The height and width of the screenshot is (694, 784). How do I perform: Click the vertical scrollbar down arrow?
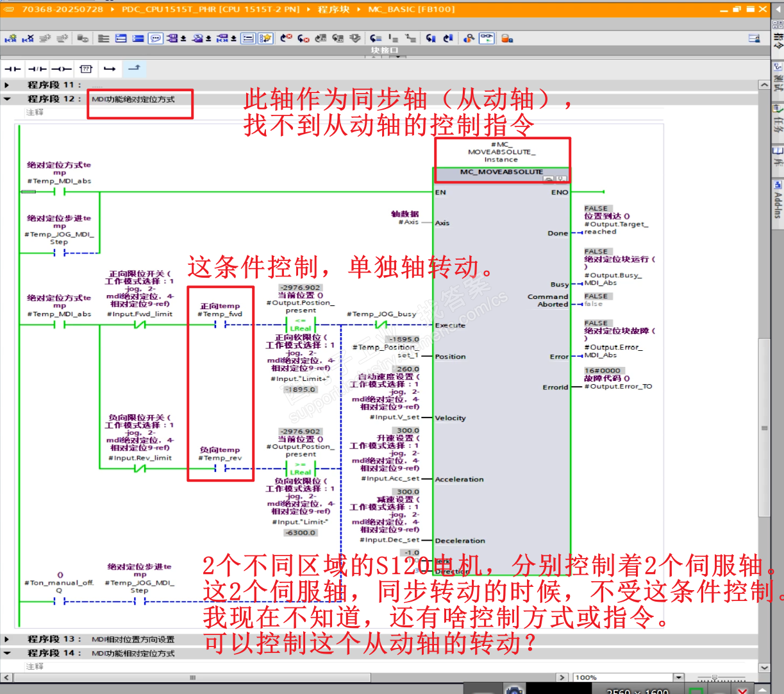click(764, 668)
